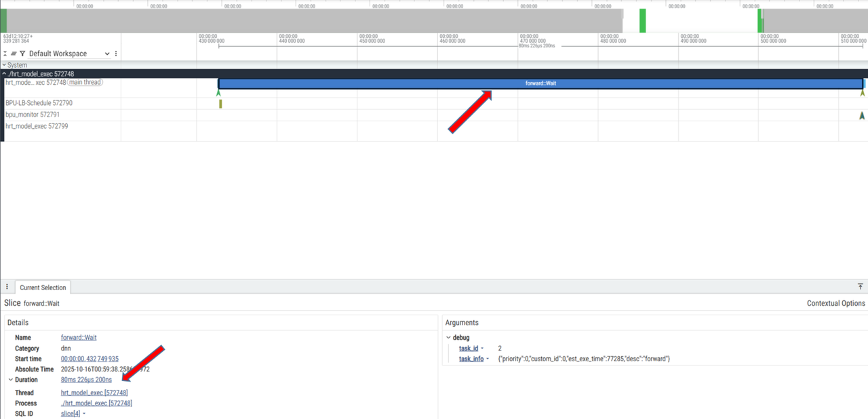The image size is (868, 419).
Task: Collapse the System track group
Action: (x=4, y=65)
